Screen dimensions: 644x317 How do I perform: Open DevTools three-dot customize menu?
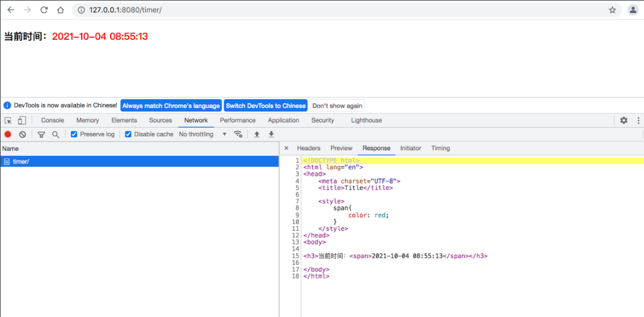pos(638,120)
